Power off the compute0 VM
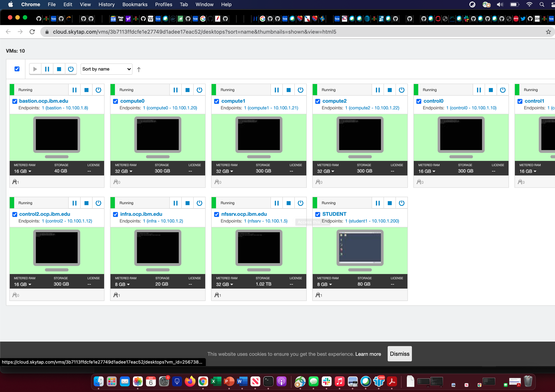 pyautogui.click(x=199, y=90)
